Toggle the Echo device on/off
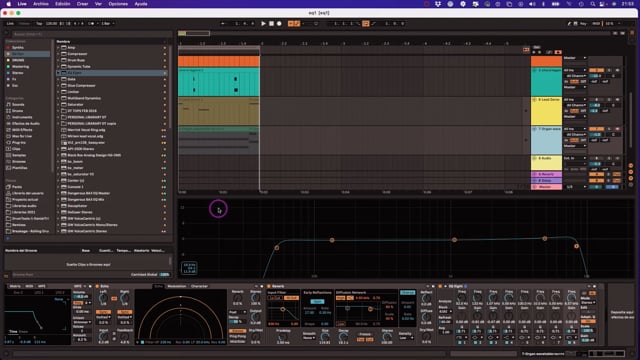Screen dimensions: 640x360 tap(97, 286)
